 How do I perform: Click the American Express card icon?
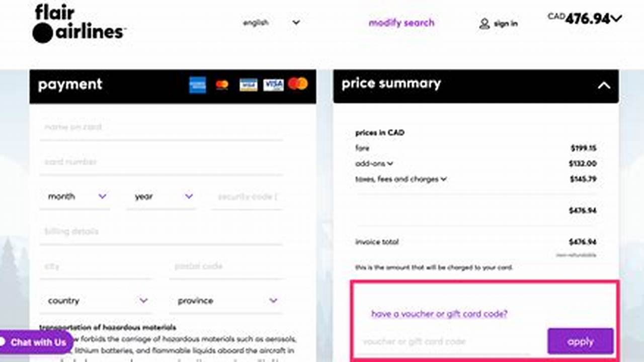coord(198,84)
